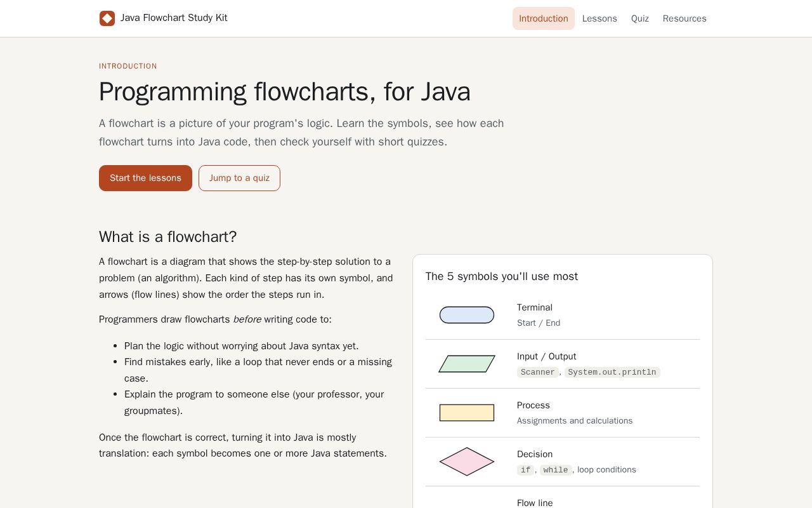Go to the Quiz nav tab

point(640,18)
